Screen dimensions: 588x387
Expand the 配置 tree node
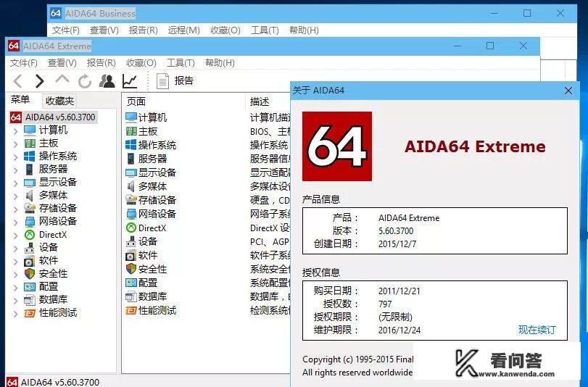15,288
